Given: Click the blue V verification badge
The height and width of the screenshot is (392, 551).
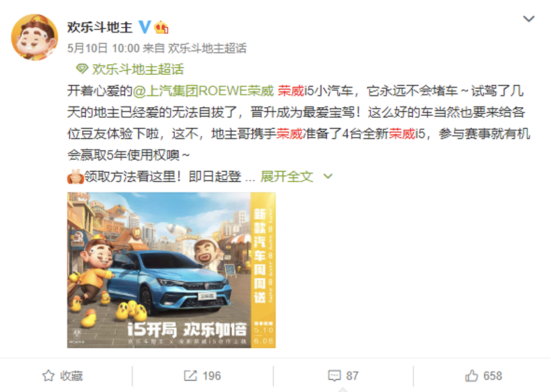Looking at the screenshot, I should 144,27.
